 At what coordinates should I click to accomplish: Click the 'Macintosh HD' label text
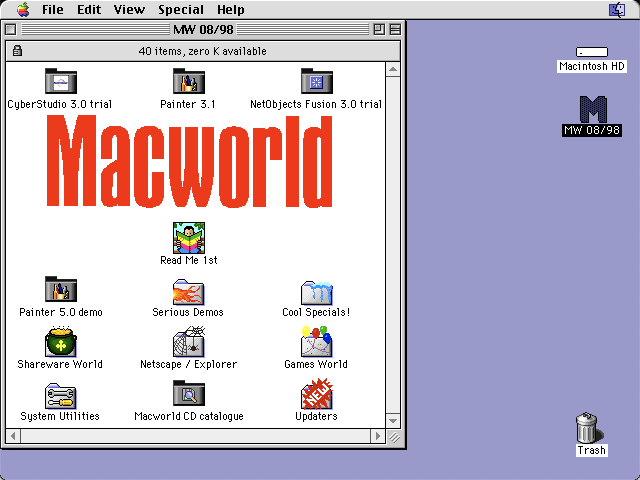pyautogui.click(x=592, y=66)
